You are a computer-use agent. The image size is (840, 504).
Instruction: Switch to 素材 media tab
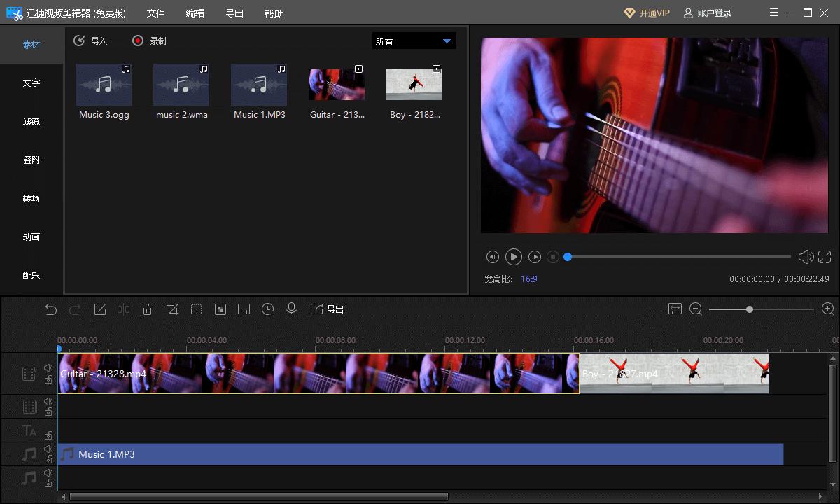point(31,45)
